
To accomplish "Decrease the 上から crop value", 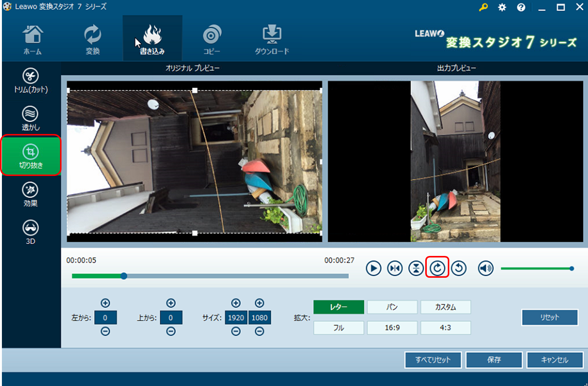I will pyautogui.click(x=171, y=331).
